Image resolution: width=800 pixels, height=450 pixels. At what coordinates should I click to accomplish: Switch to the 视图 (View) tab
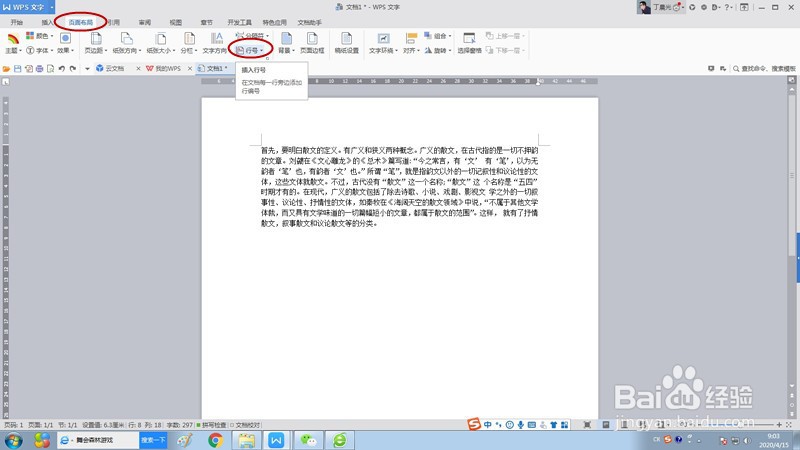[176, 22]
